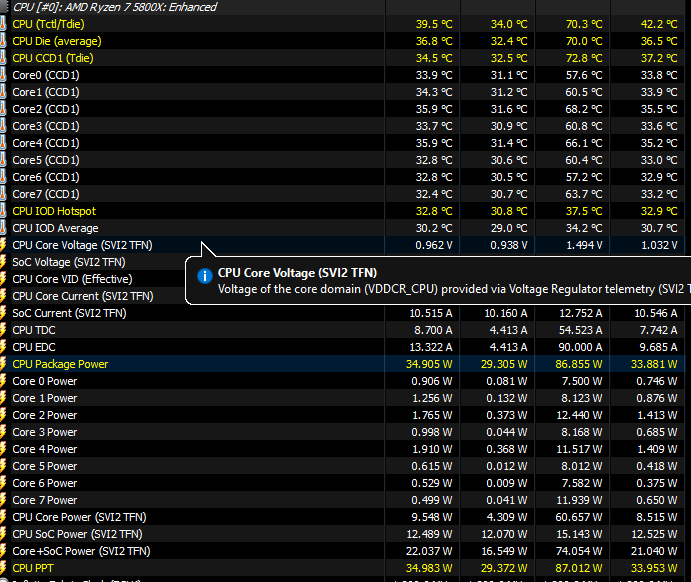691x582 pixels.
Task: Click the AMD Ryzen 7 5800X: Enhanced header
Action: [x=115, y=7]
